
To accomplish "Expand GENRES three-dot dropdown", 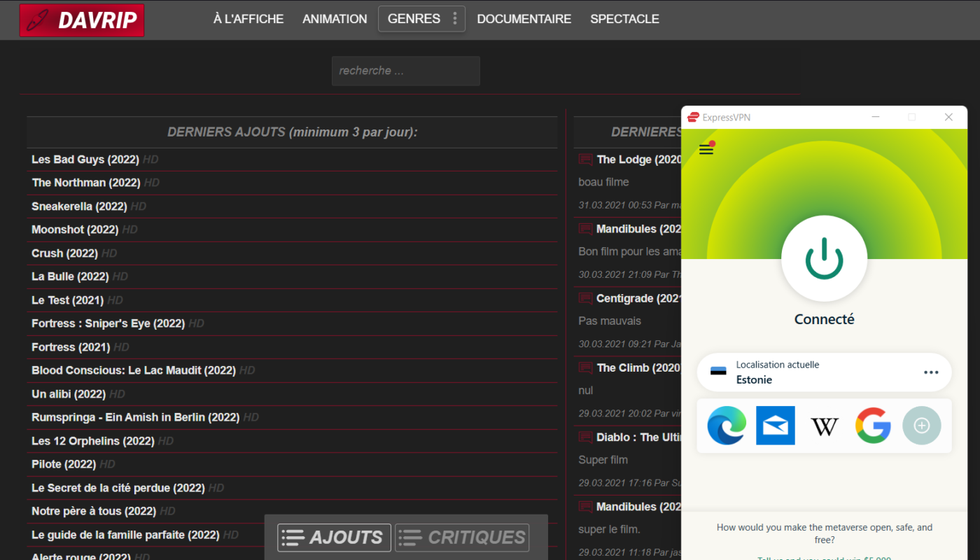I will [x=455, y=19].
